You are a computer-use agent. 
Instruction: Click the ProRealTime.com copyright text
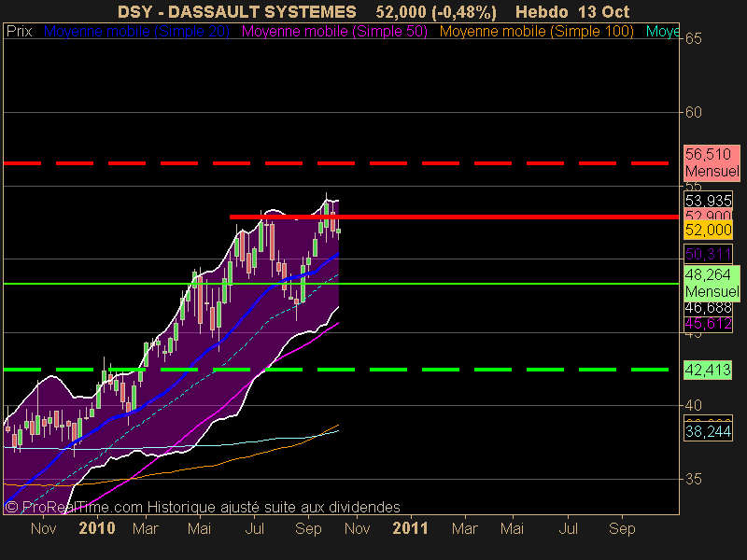[x=203, y=507]
